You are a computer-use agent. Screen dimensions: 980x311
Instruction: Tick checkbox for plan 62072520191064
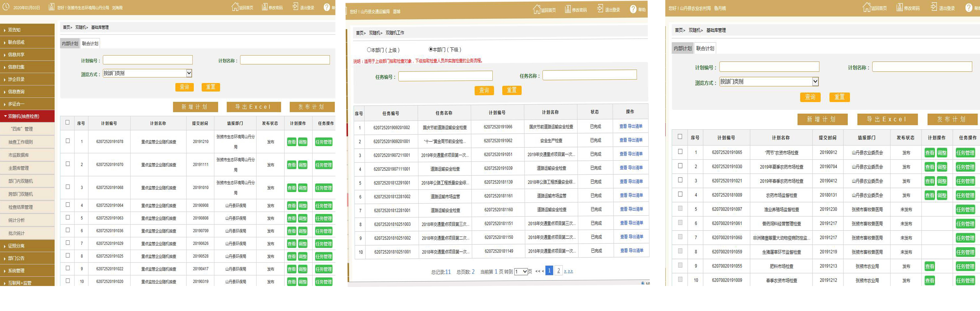coord(68,205)
